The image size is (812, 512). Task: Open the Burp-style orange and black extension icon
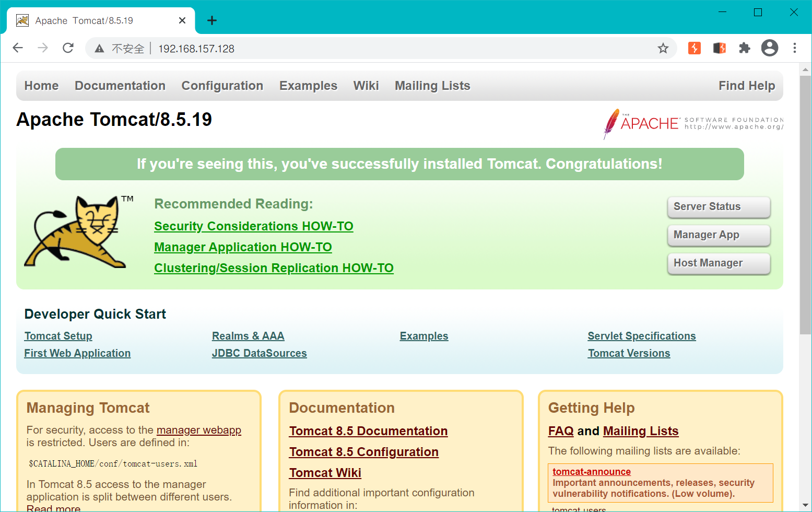(x=720, y=48)
